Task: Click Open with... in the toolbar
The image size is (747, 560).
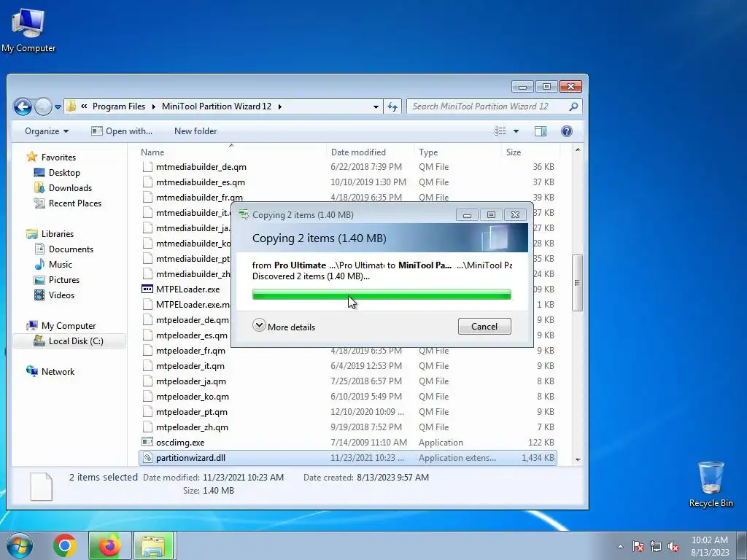Action: tap(122, 131)
